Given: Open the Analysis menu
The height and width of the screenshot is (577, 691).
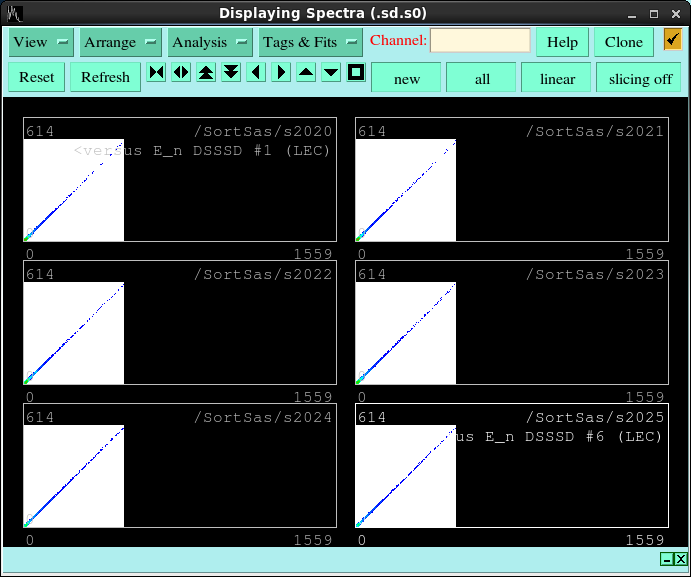Looking at the screenshot, I should [x=210, y=42].
